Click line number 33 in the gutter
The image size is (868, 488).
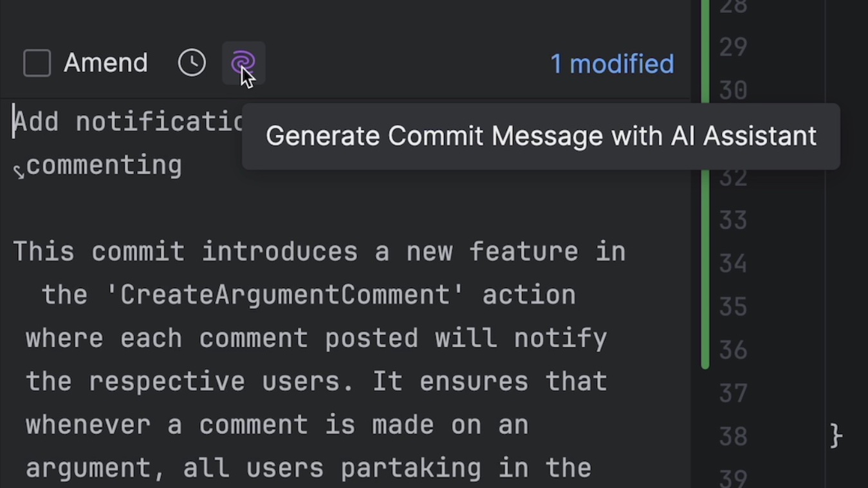[733, 221]
